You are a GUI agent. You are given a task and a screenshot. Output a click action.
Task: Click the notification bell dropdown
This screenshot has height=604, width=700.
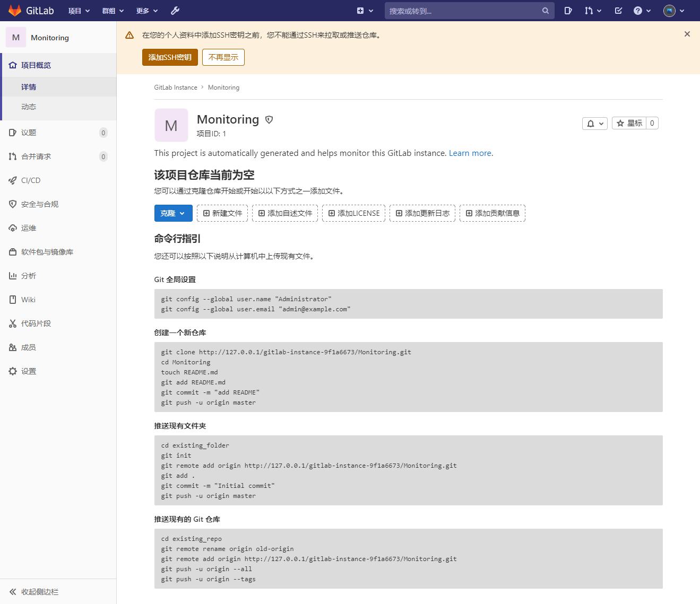click(x=595, y=124)
